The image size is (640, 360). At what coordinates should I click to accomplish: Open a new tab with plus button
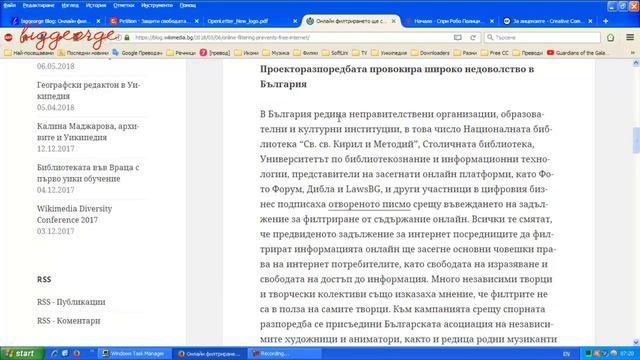tap(605, 21)
